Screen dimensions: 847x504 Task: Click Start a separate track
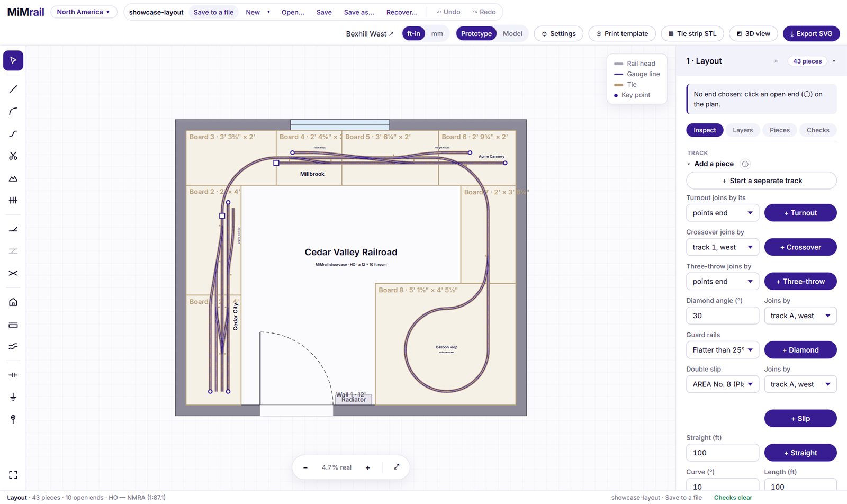pyautogui.click(x=761, y=181)
